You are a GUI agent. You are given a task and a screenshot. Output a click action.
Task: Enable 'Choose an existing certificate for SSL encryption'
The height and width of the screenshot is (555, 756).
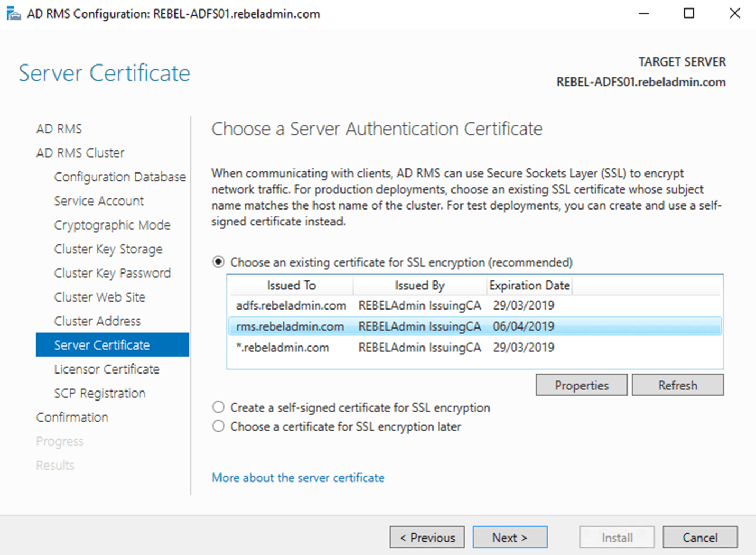(218, 261)
